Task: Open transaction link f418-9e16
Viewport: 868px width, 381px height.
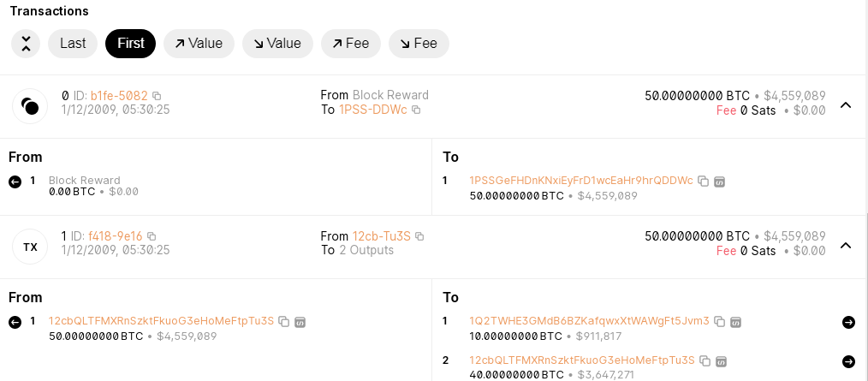Action: (116, 236)
